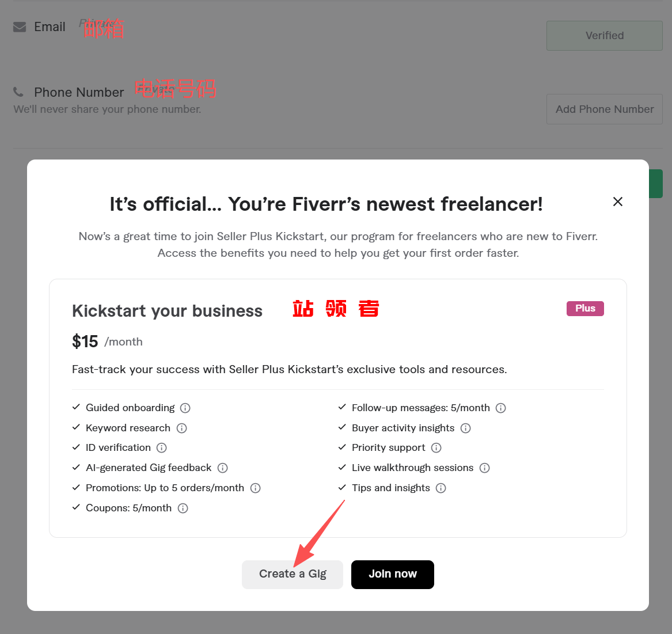672x634 pixels.
Task: Click info icon beside Keyword research
Action: pos(181,428)
